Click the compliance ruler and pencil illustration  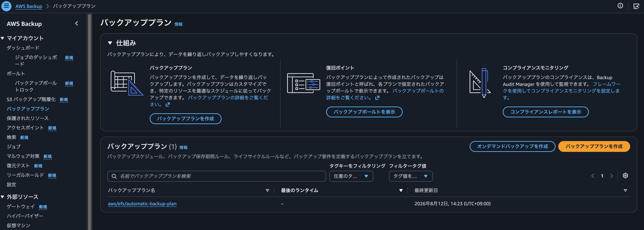click(x=480, y=83)
